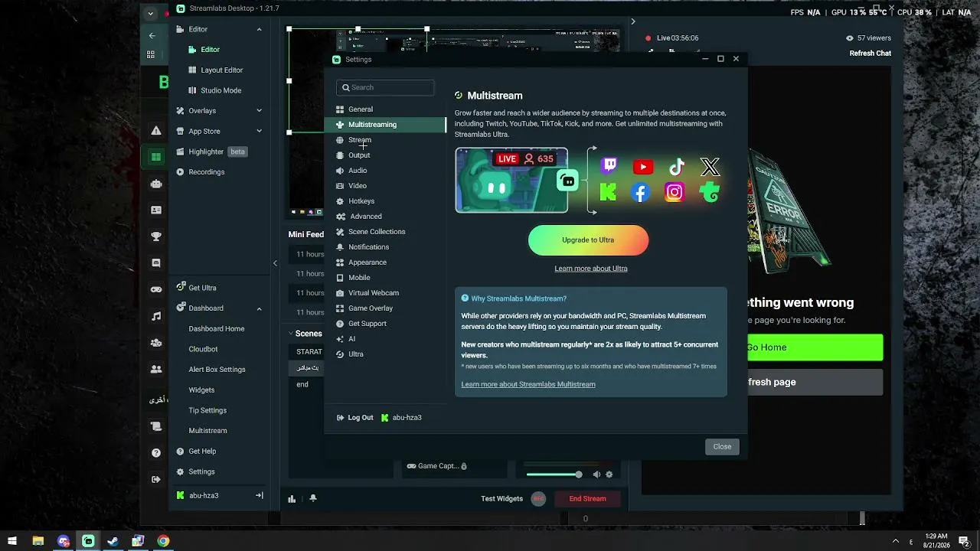Collapse the sidebar with the left chevron
This screenshot has height=551, width=980.
275,263
